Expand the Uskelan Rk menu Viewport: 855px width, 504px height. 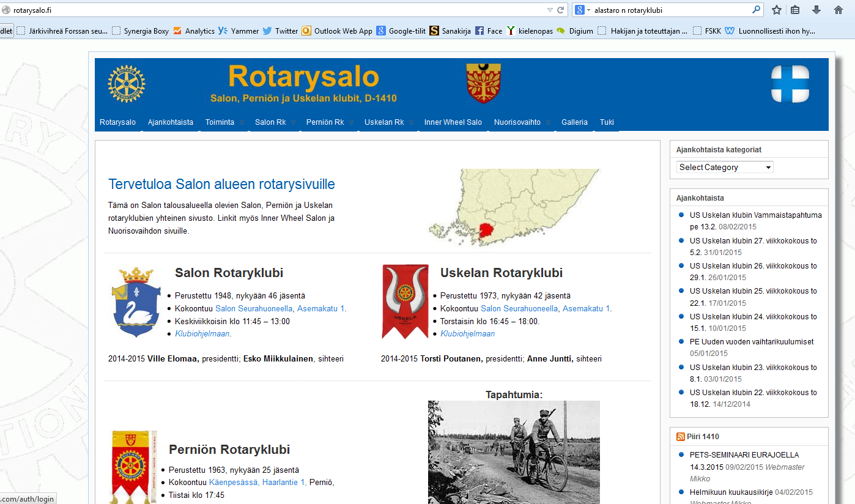pos(389,122)
